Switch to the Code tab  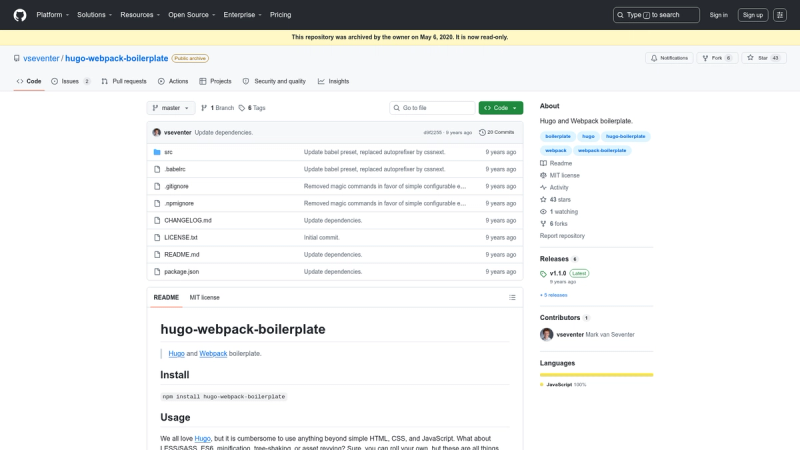[29, 81]
